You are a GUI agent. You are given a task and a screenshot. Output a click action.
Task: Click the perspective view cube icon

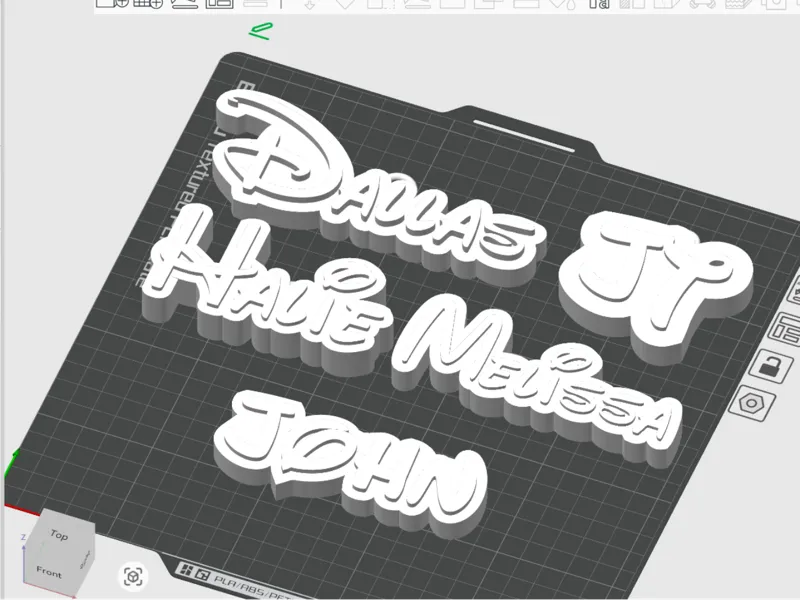click(x=134, y=577)
